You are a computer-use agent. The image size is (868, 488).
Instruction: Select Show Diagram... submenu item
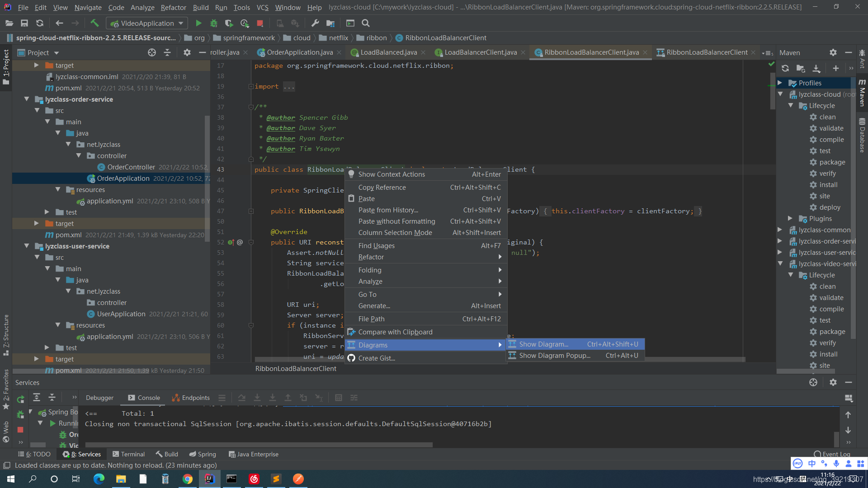[x=575, y=344]
